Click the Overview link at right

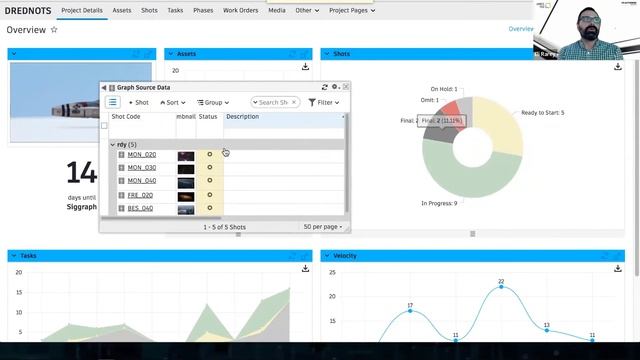click(520, 29)
